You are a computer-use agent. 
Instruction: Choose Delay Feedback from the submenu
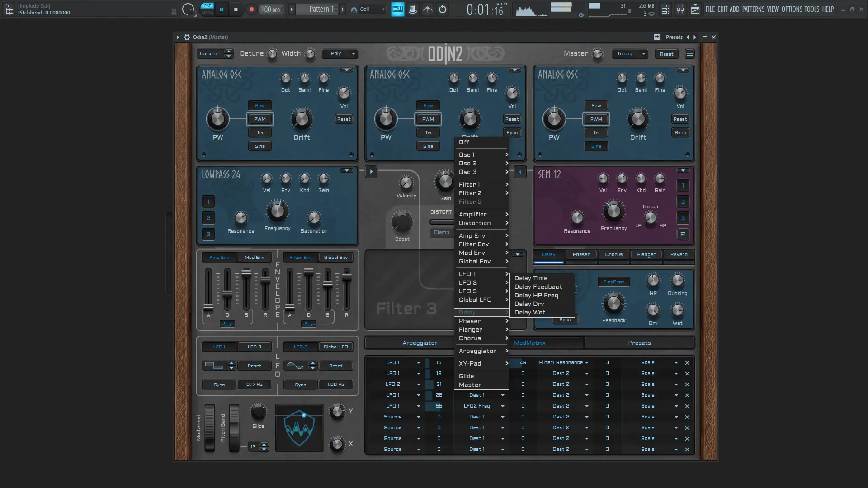point(538,287)
